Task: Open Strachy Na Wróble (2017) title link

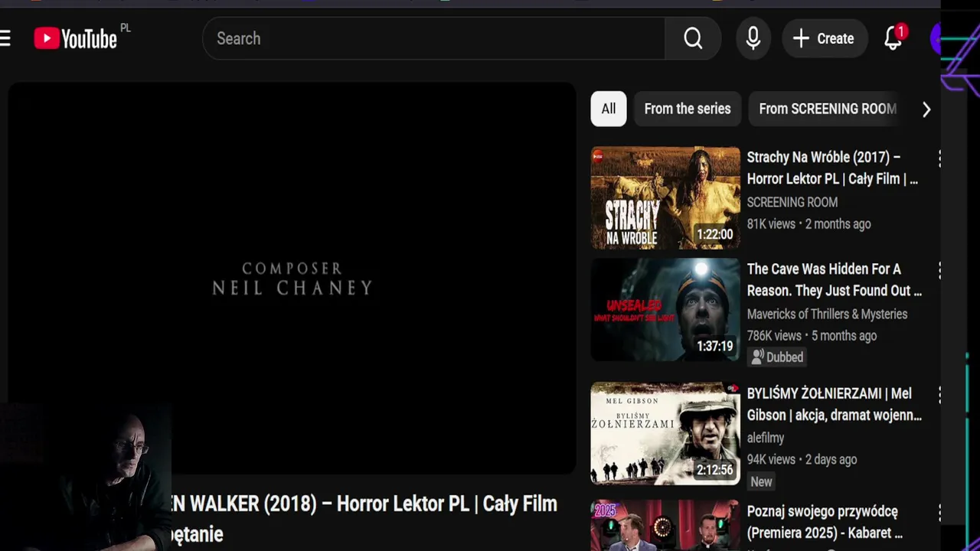Action: tap(832, 168)
